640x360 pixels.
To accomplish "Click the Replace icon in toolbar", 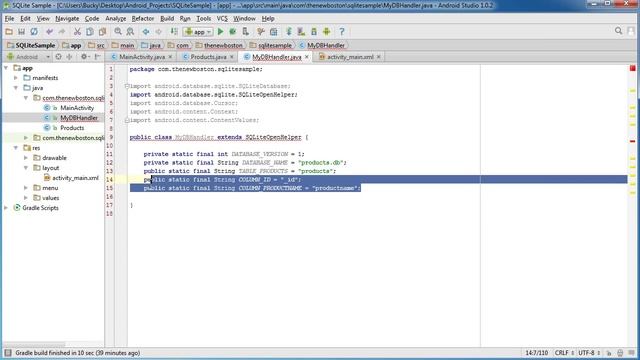I will [x=130, y=31].
